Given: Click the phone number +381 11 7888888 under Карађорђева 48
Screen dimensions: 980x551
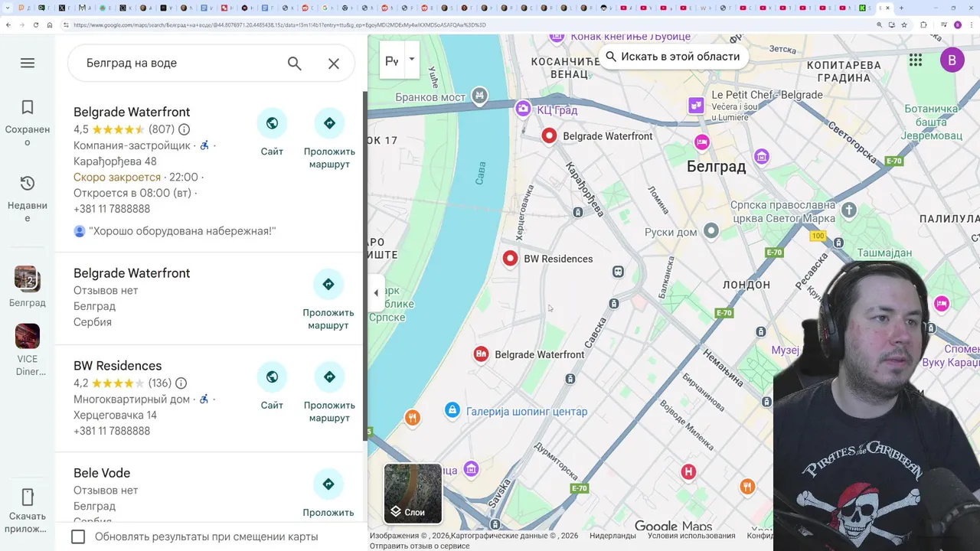Looking at the screenshot, I should [112, 209].
